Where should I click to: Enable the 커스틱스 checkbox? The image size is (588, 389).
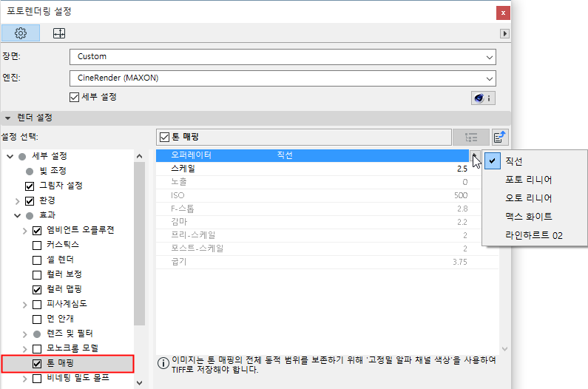(37, 246)
